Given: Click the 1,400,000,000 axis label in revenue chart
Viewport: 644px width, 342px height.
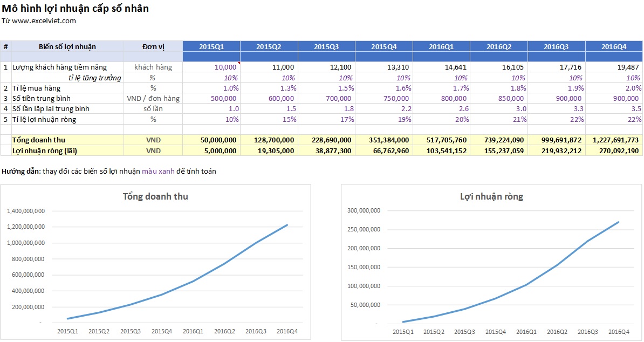Looking at the screenshot, I should click(26, 210).
